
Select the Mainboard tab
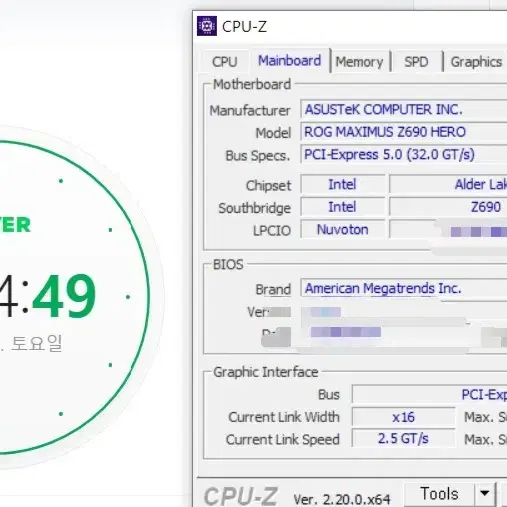point(290,60)
